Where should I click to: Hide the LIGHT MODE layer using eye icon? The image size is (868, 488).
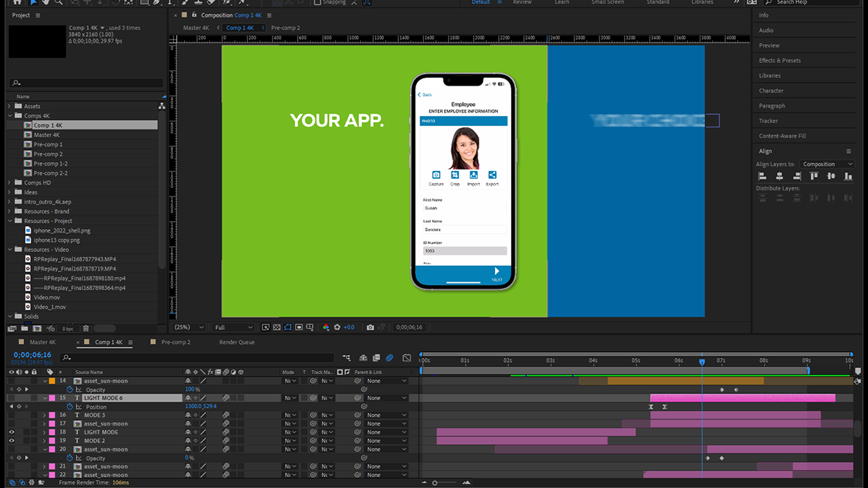coord(11,432)
